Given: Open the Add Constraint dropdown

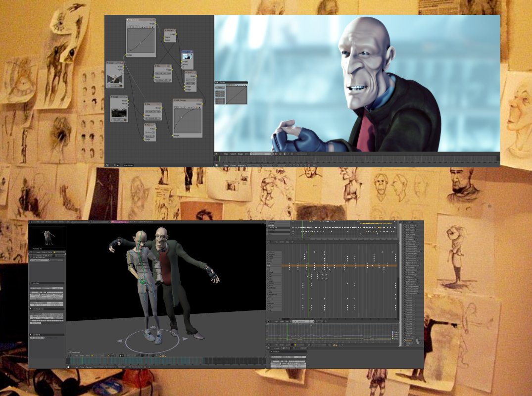Looking at the screenshot, I should point(37,338).
